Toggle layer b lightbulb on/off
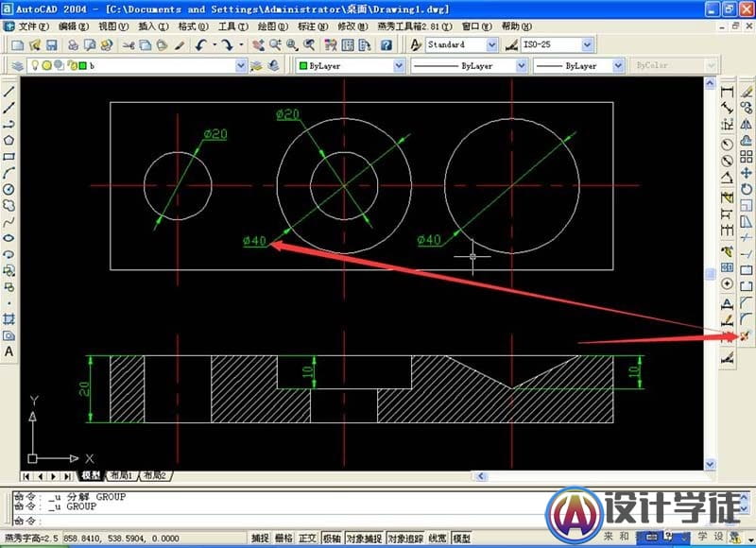Image resolution: width=756 pixels, height=548 pixels. pos(35,65)
